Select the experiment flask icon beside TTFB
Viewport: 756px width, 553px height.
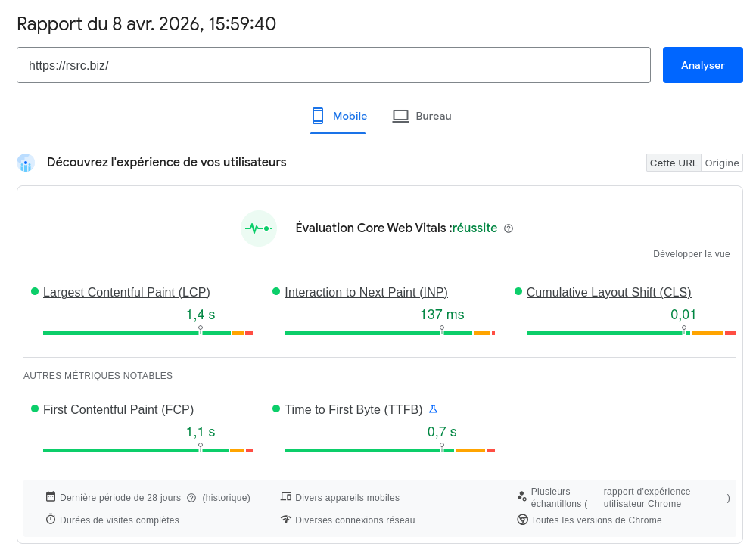pyautogui.click(x=432, y=409)
